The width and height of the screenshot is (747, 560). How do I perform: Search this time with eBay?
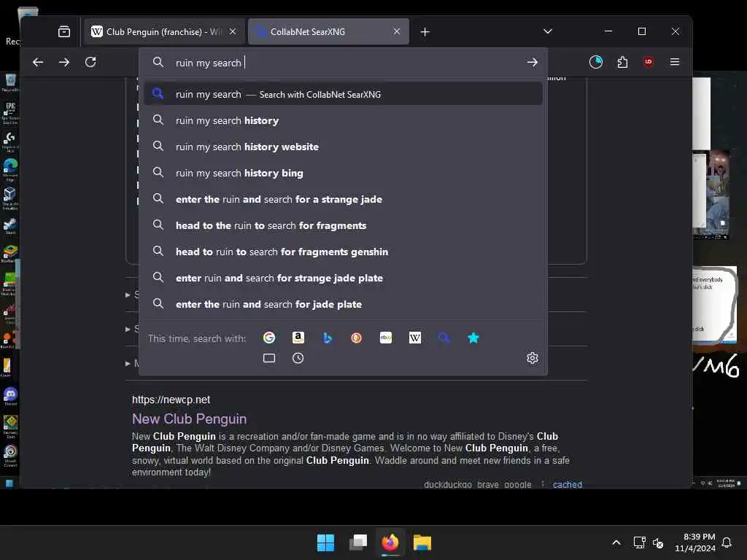pyautogui.click(x=386, y=338)
